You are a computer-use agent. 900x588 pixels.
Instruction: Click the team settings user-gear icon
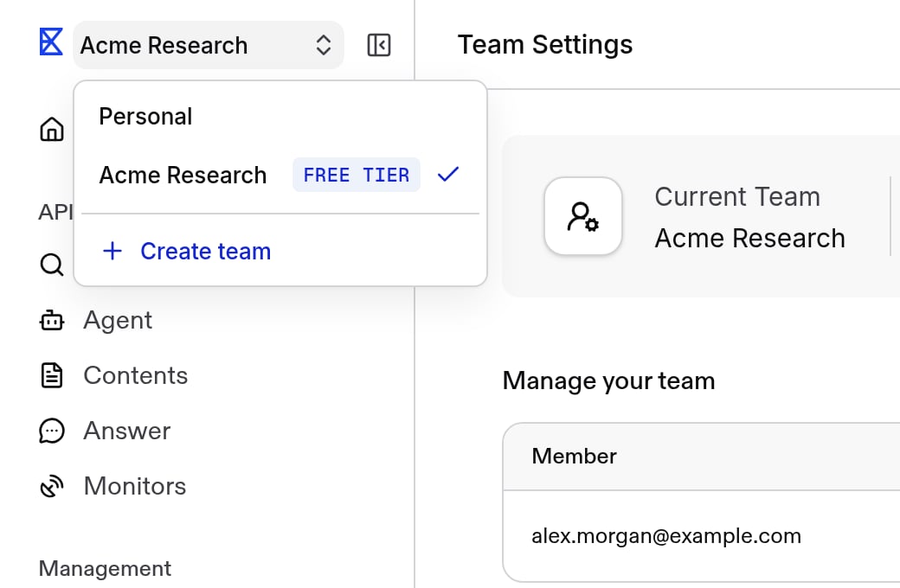(x=583, y=216)
